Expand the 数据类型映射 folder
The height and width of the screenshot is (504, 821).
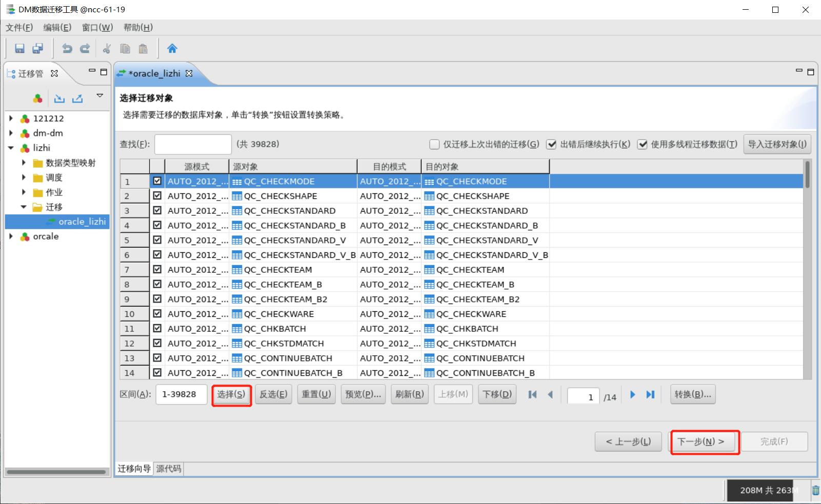tap(24, 163)
